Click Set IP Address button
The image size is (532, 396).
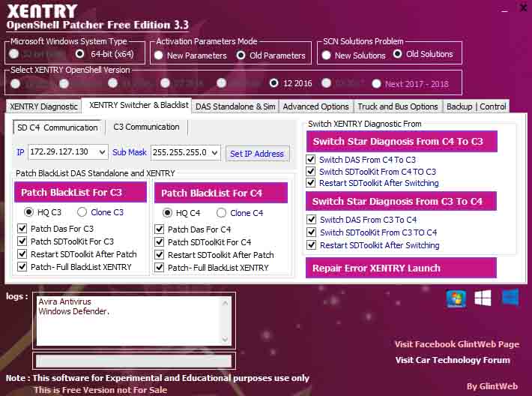257,154
